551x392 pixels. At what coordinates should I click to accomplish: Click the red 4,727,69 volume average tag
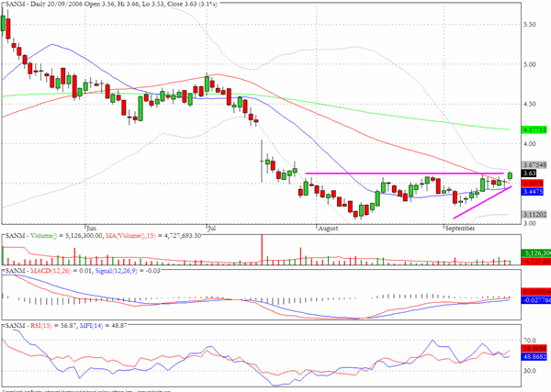click(x=536, y=262)
